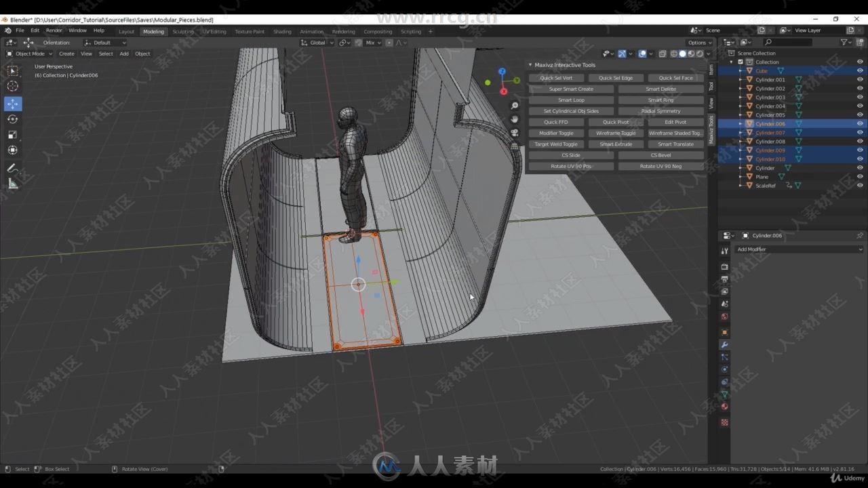Open the Modifiers wrench tab
Viewport: 868px width, 488px height.
(x=724, y=345)
